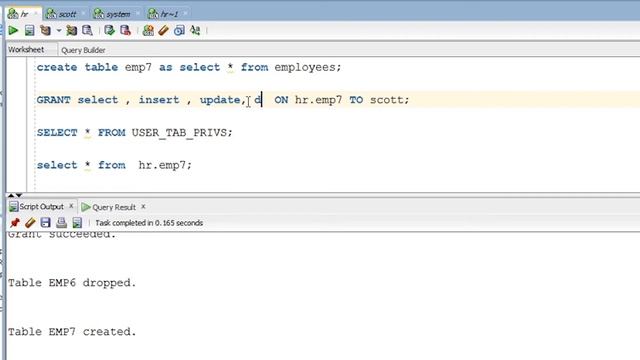
Task: Open the Explain Plan dropdown arrow
Action: [59, 31]
